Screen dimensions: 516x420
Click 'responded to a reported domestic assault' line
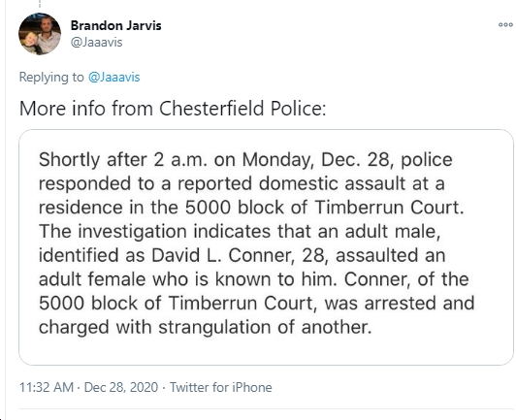242,183
